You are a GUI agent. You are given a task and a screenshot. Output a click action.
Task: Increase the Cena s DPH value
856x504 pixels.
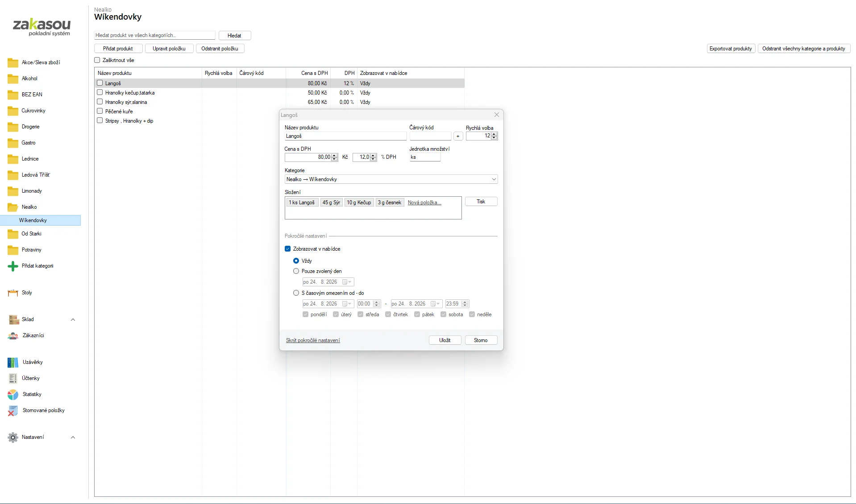pos(335,155)
